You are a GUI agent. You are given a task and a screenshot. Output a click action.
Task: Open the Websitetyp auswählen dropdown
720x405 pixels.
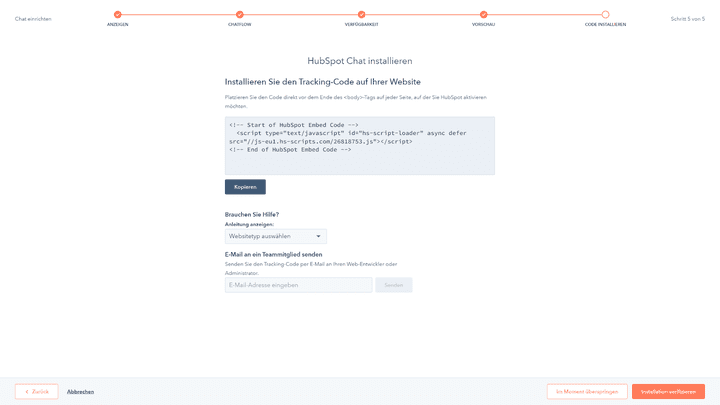point(276,236)
